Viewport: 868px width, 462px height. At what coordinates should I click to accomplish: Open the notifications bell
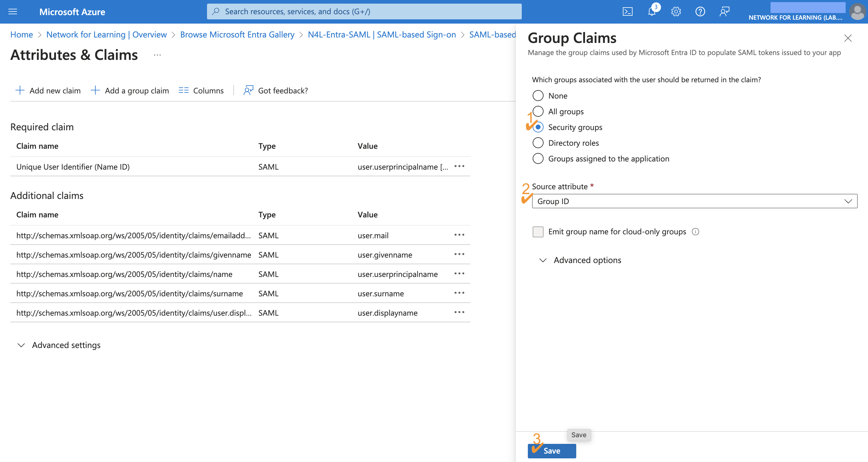pos(652,11)
